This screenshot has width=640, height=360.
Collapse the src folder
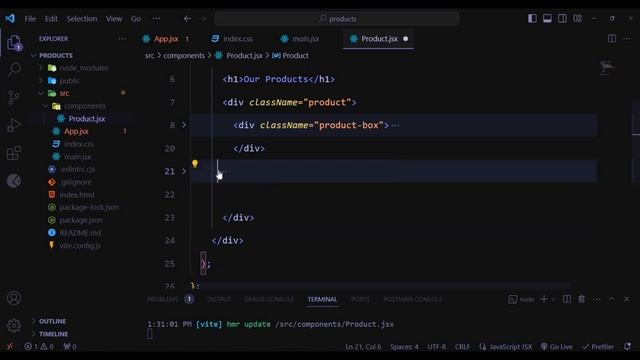[x=41, y=93]
